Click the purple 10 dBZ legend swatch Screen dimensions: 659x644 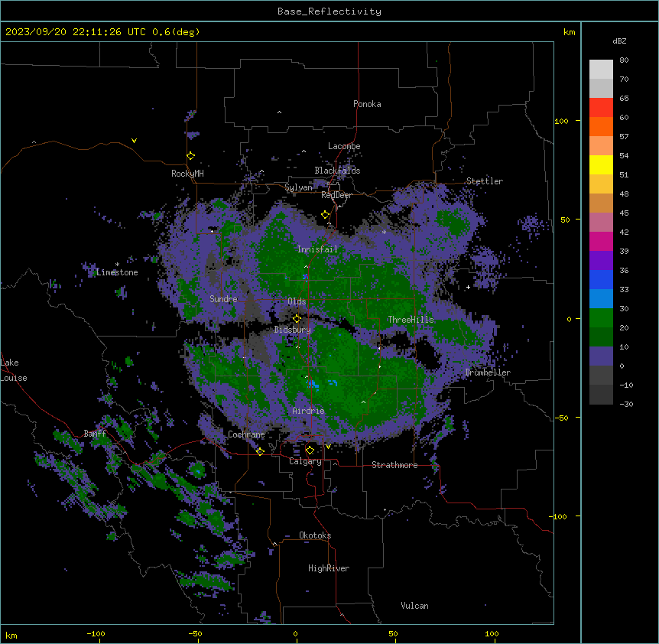point(601,356)
